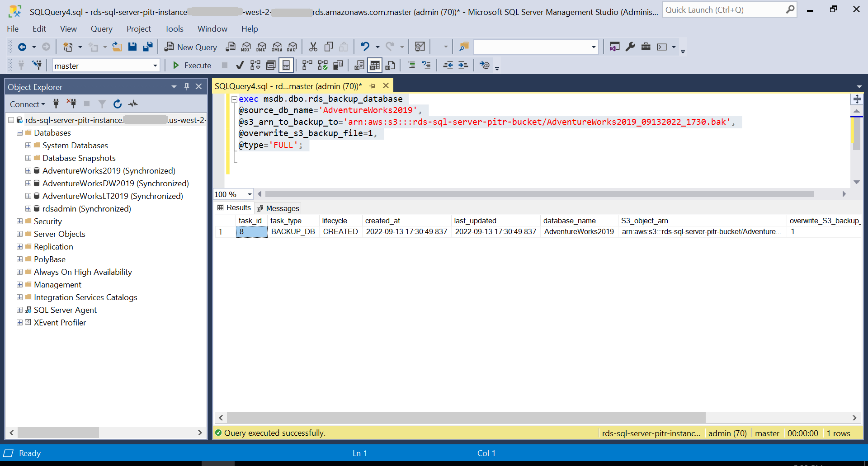Click the Disconnect icon in Object Explorer
The width and height of the screenshot is (868, 466).
point(71,104)
